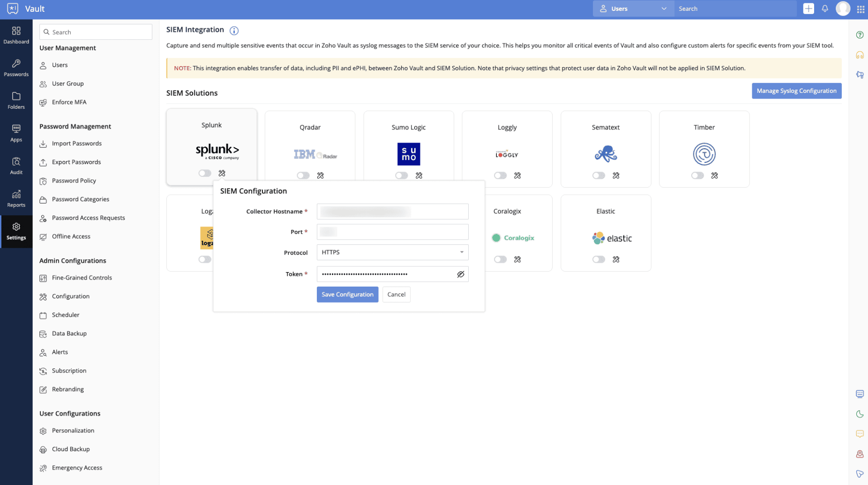Open Rebranding settings

67,389
